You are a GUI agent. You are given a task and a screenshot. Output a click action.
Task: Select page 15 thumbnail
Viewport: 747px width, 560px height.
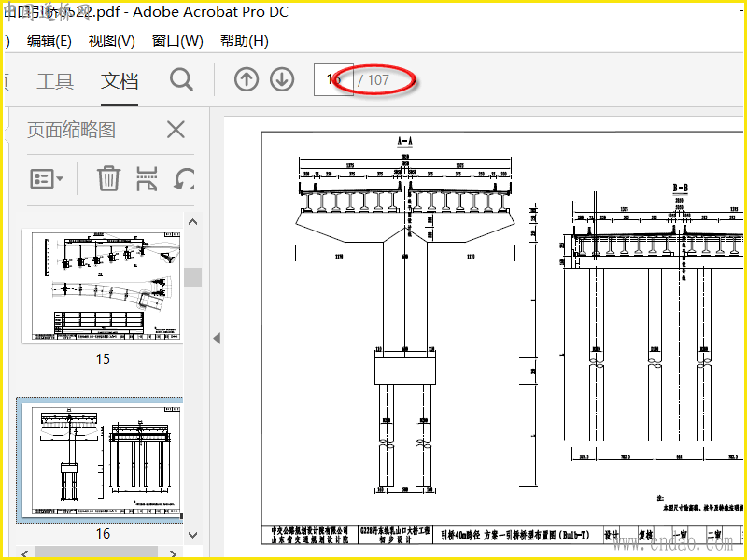103,286
